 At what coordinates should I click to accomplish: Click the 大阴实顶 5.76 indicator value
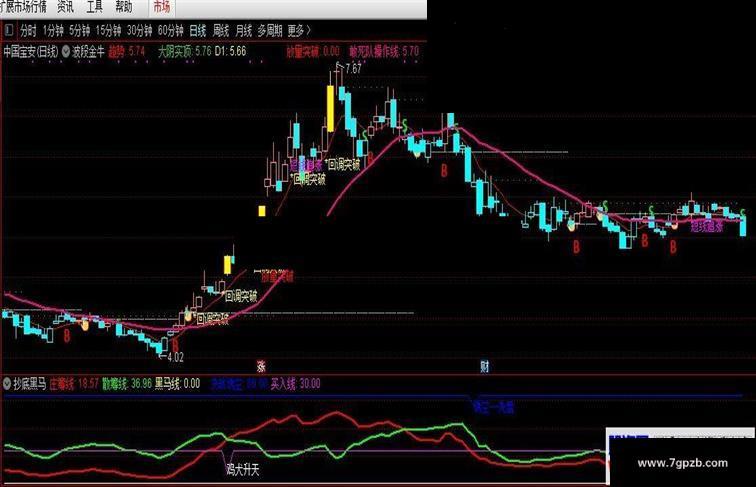(x=185, y=52)
